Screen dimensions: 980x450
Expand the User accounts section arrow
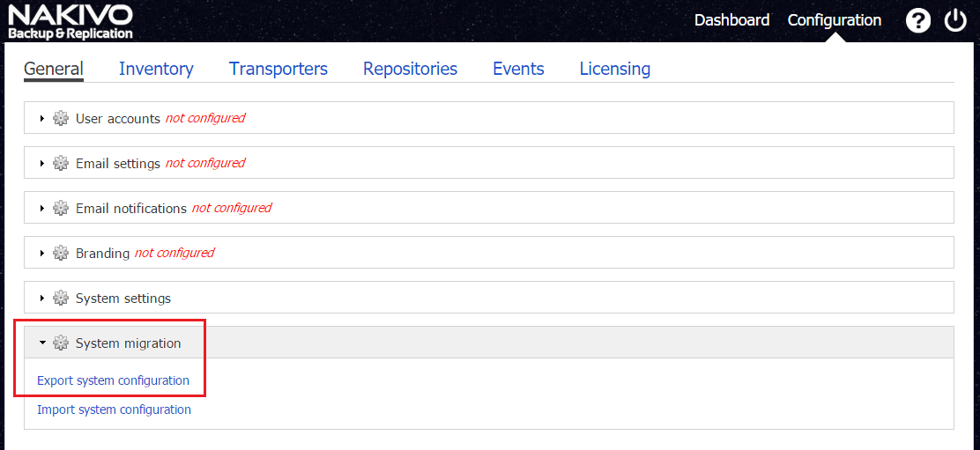42,118
